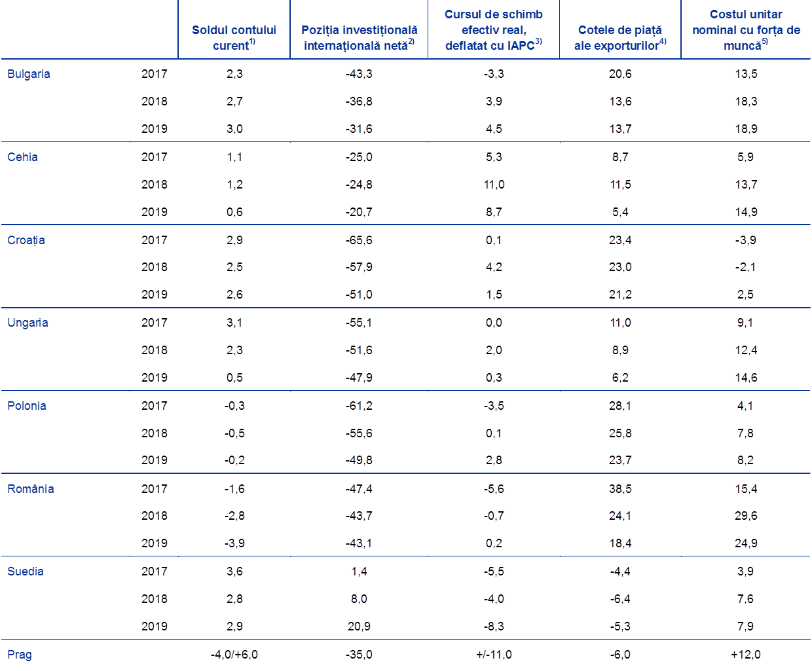Image resolution: width=812 pixels, height=671 pixels.
Task: Select Bulgaria 2019 export share 13,7
Action: (x=620, y=129)
